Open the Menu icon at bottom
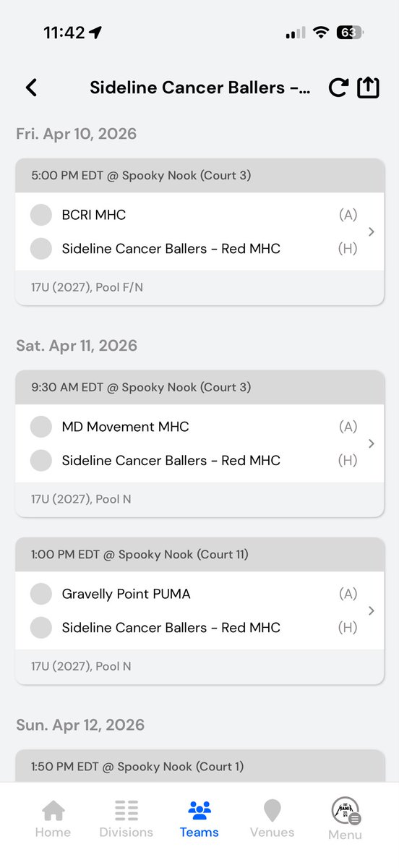The height and width of the screenshot is (868, 399). (x=346, y=812)
